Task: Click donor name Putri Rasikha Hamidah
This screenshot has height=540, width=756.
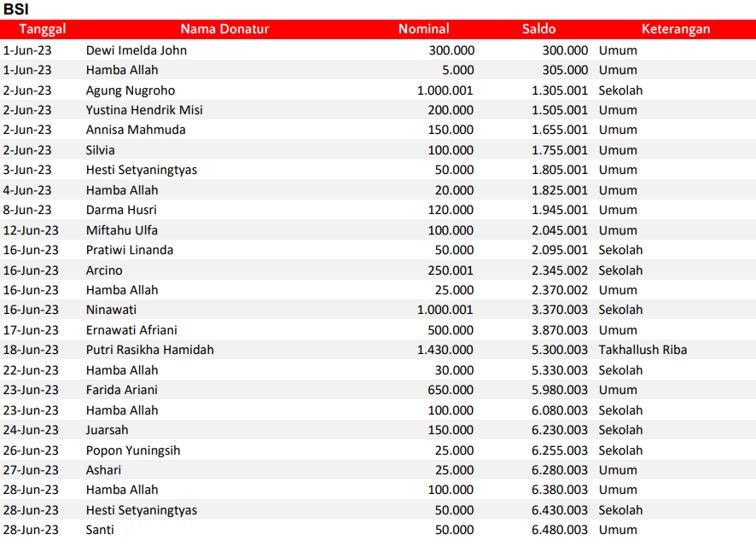Action: pos(150,350)
